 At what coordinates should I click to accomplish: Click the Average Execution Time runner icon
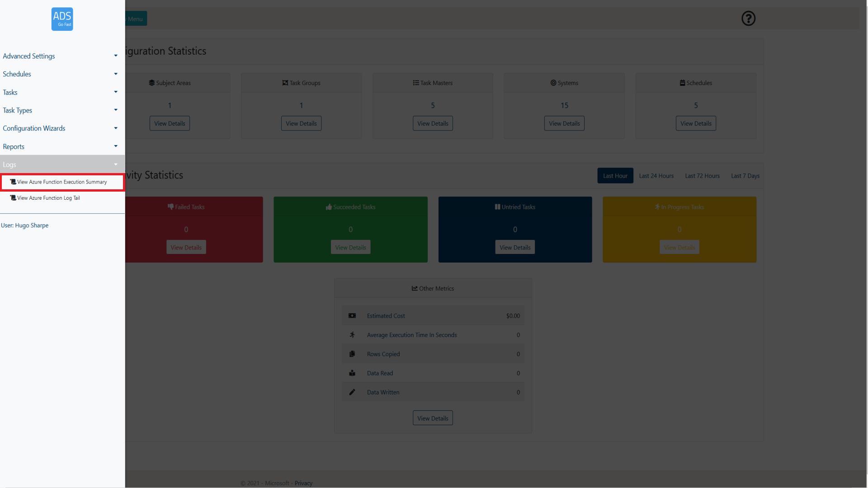pos(352,335)
